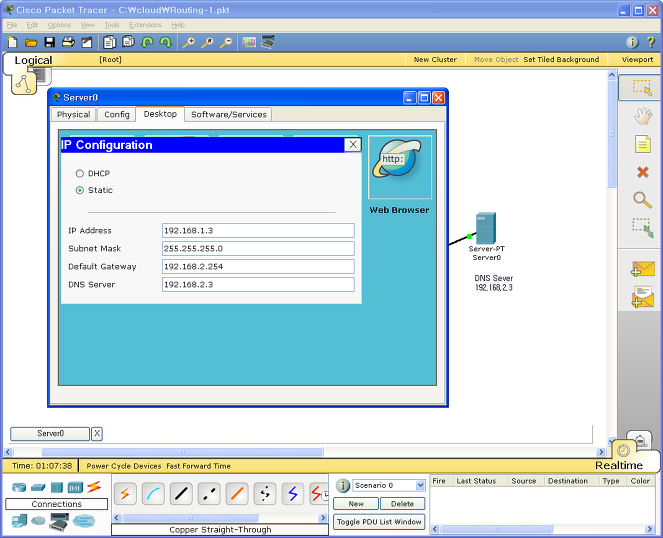
Task: Select the Static radio button
Action: click(x=79, y=190)
